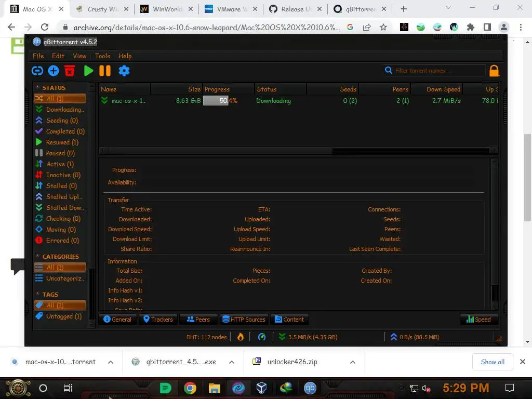Toggle the alternative speed limits gauge icon
Viewport: 532px width, 399px height.
pyautogui.click(x=262, y=337)
